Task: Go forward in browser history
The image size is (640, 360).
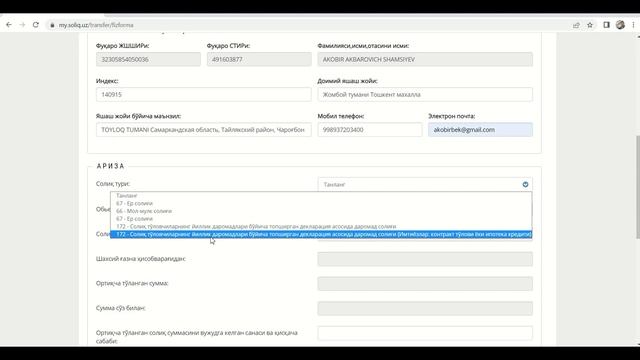Action: click(x=22, y=25)
